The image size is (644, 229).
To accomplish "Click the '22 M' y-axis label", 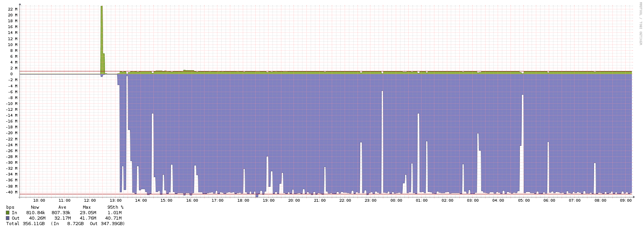I will pos(12,9).
